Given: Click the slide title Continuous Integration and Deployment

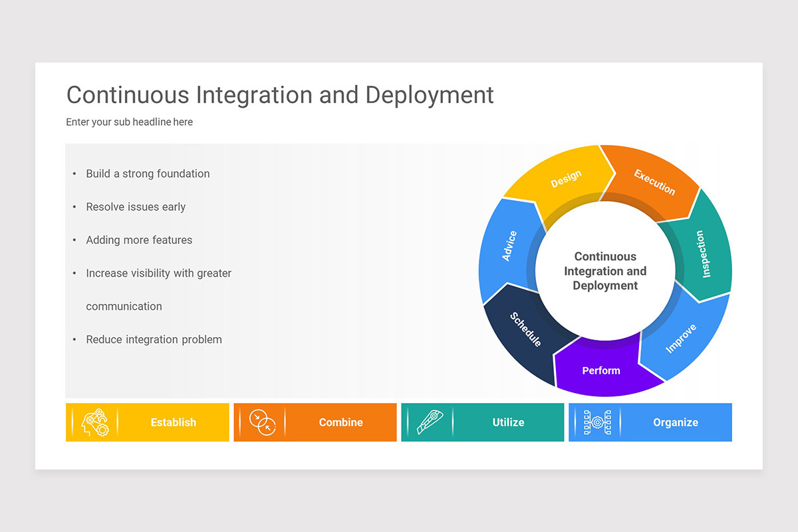Looking at the screenshot, I should (x=279, y=95).
